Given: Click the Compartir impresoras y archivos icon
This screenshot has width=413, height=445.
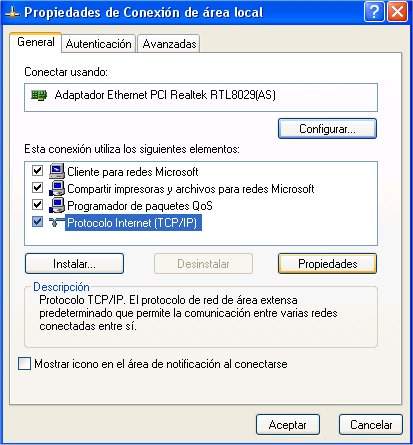Looking at the screenshot, I should tap(57, 188).
